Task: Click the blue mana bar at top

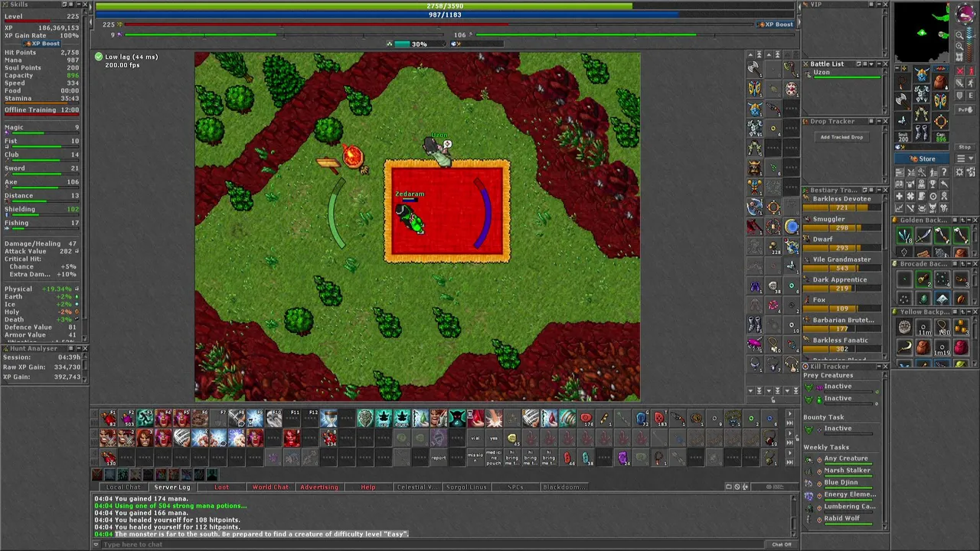Action: click(x=445, y=15)
